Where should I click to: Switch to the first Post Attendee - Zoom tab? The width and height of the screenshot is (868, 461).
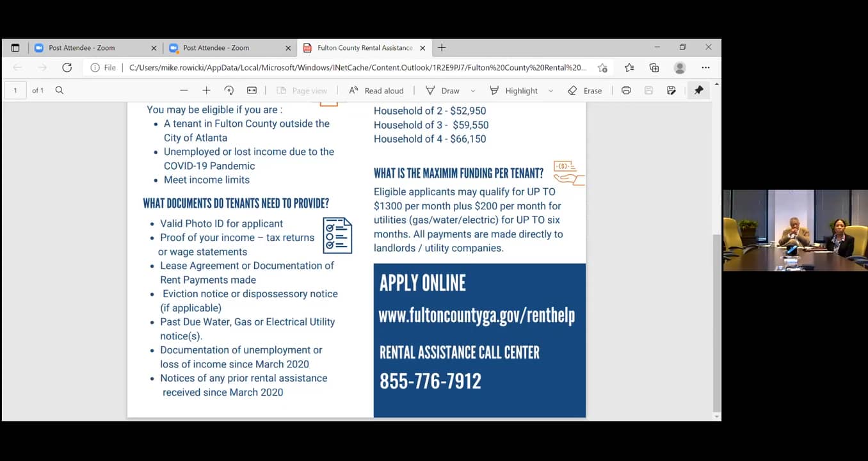pos(95,47)
